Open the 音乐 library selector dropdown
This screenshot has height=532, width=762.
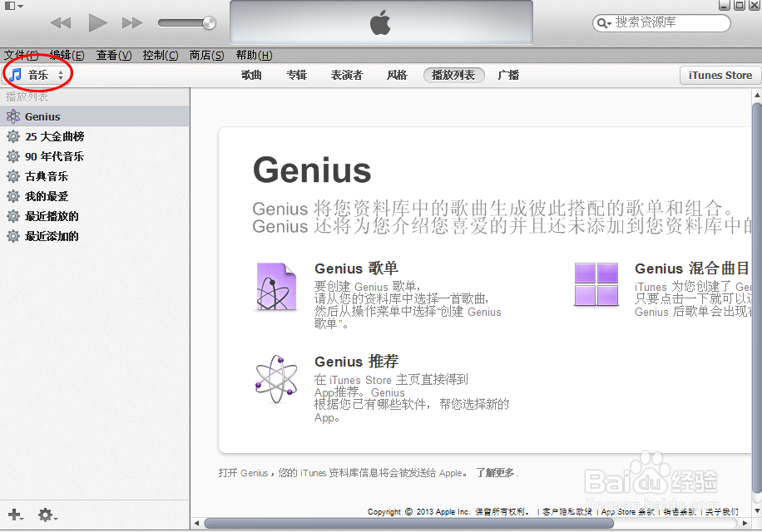click(x=37, y=75)
